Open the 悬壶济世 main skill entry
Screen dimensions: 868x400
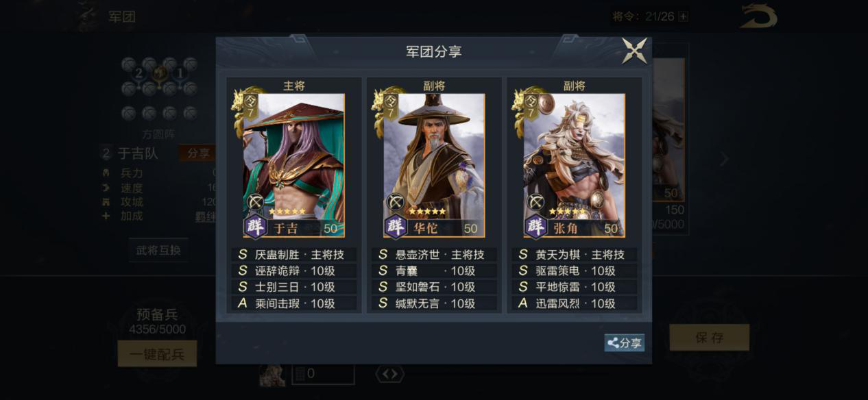(434, 254)
